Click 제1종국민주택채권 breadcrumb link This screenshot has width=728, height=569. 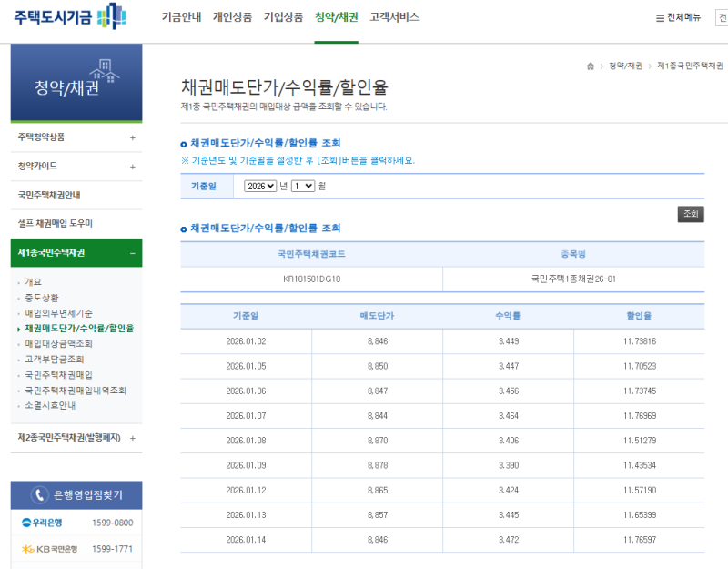point(690,66)
